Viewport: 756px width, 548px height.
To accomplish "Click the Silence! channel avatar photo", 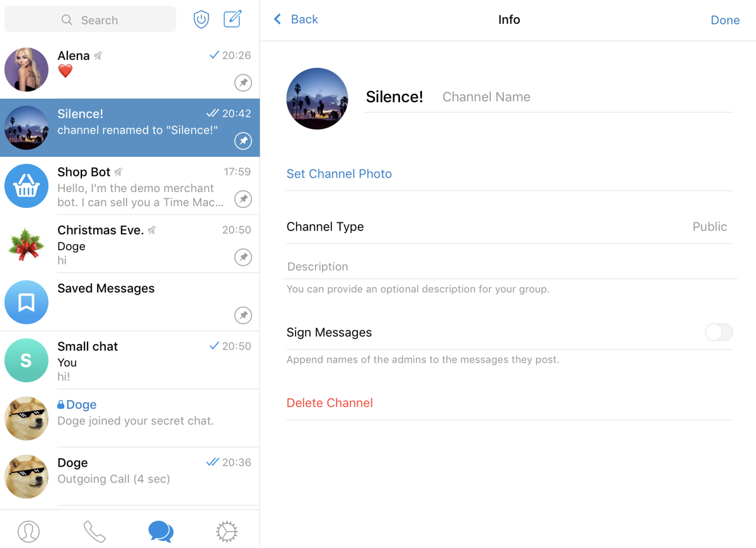I will (317, 99).
